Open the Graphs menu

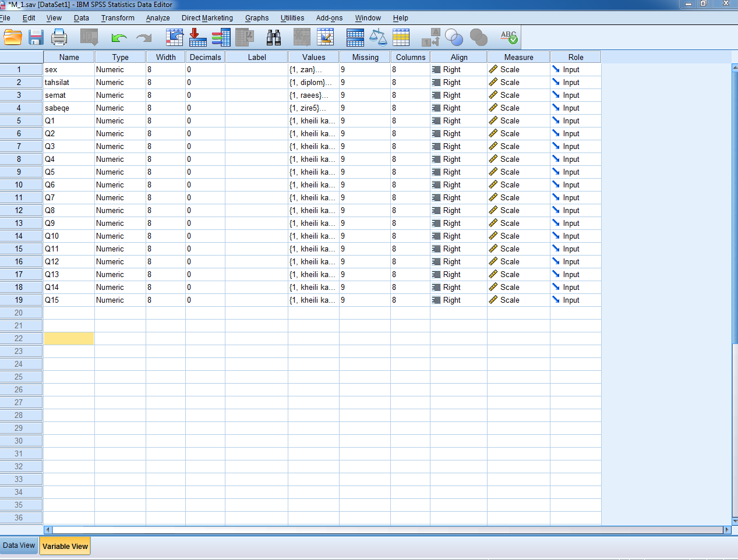[257, 18]
